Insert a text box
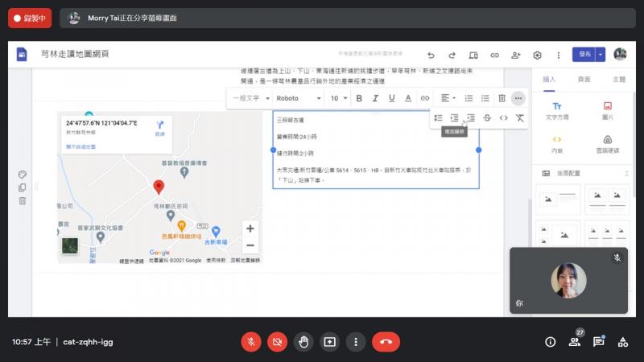Viewport: 644px width, 362px height. tap(557, 111)
